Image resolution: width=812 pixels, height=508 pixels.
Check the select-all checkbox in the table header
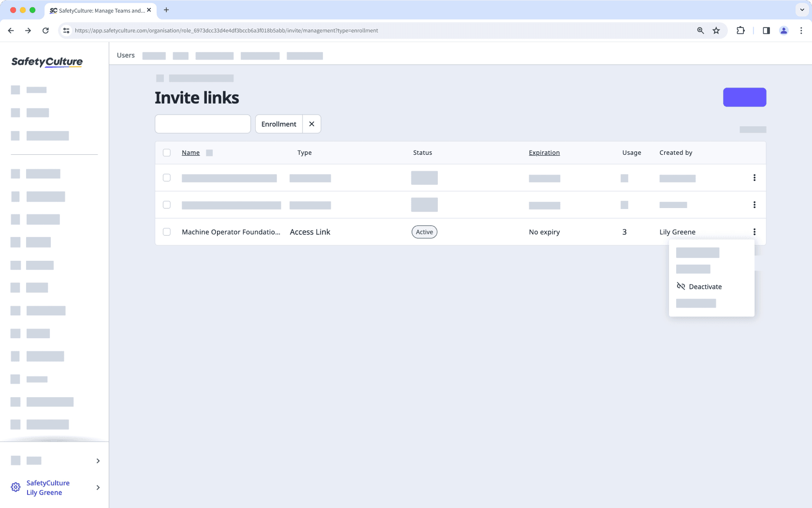167,152
